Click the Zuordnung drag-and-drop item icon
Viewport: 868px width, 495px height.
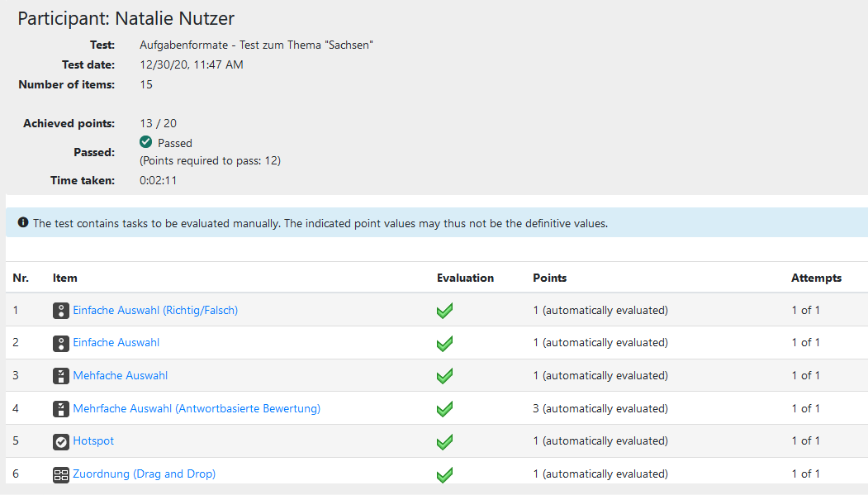pos(61,474)
